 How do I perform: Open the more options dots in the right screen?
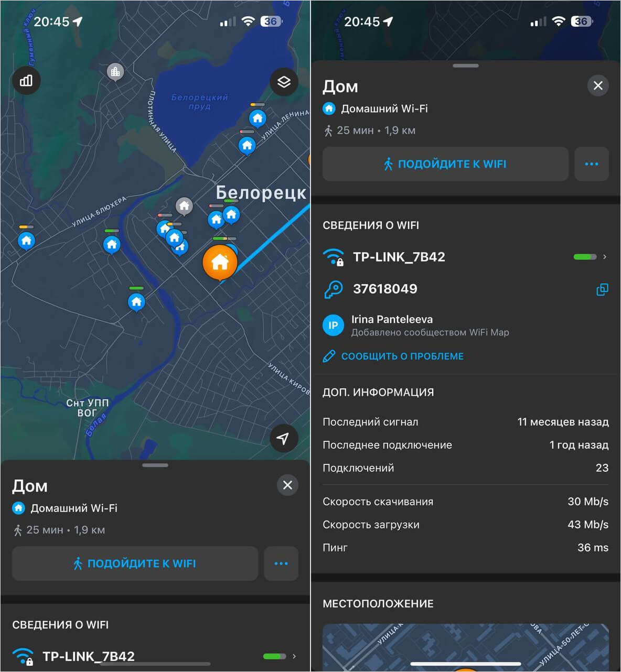coord(592,164)
